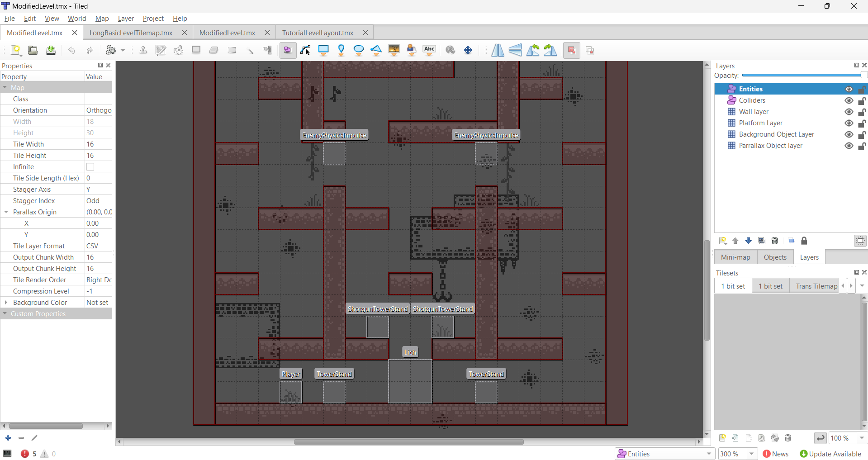Pick the Insert Point tool

(341, 50)
